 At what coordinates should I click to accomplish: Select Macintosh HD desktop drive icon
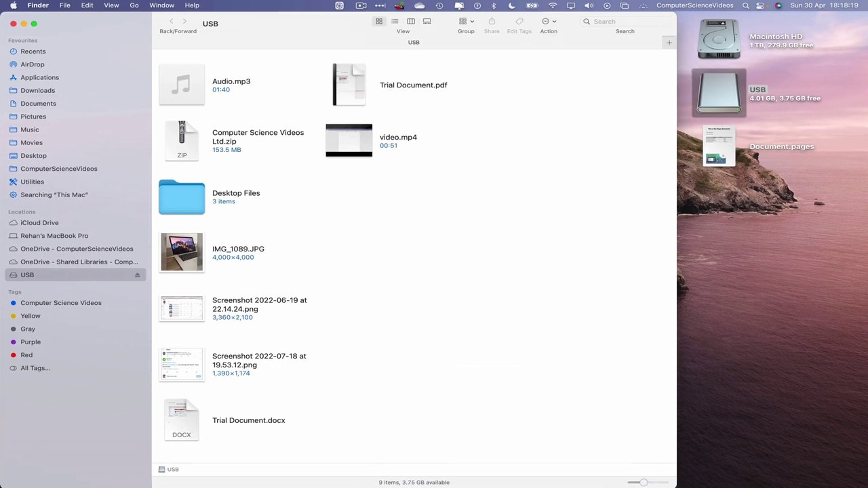point(719,39)
